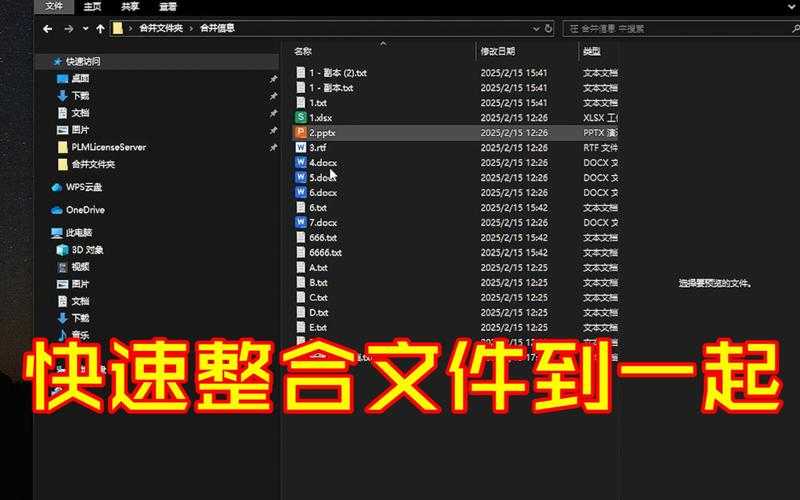Click 合并文件夹 in the breadcrumb path

pos(162,28)
